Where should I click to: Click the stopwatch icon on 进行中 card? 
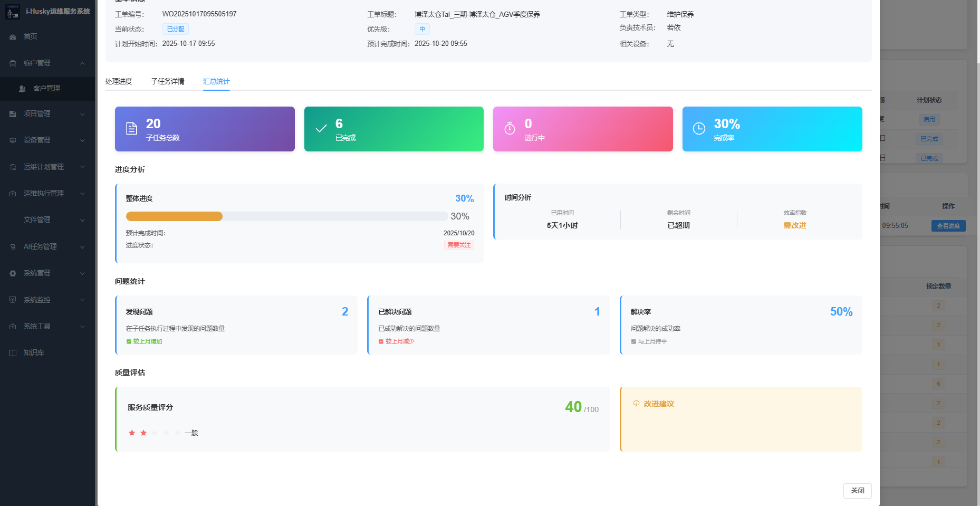pos(510,129)
